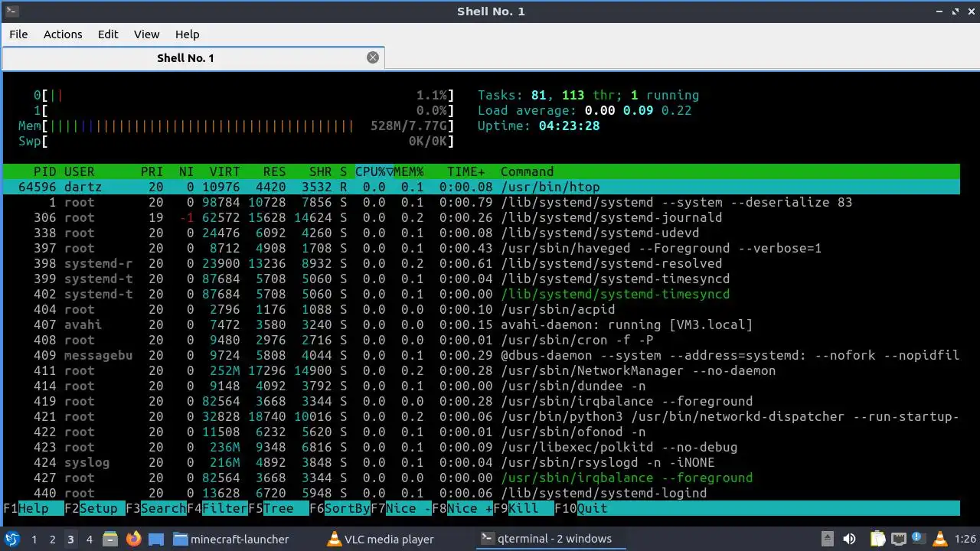Viewport: 980px width, 551px height.
Task: Select the NetworkManager process row
Action: coord(481,370)
